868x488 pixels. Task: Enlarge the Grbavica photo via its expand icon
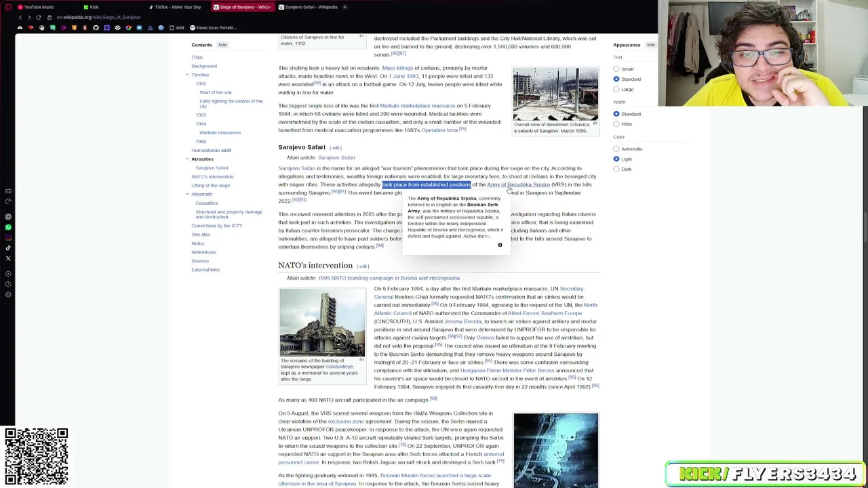click(595, 123)
